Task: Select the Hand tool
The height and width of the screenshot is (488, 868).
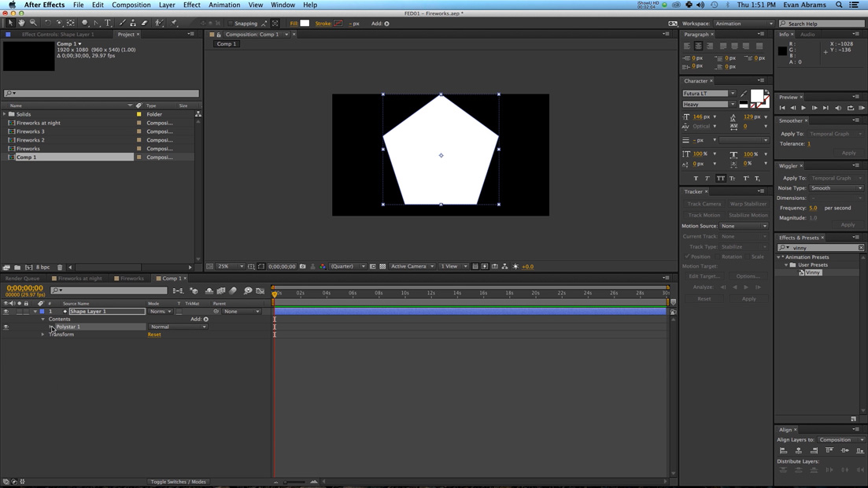Action: coord(21,24)
